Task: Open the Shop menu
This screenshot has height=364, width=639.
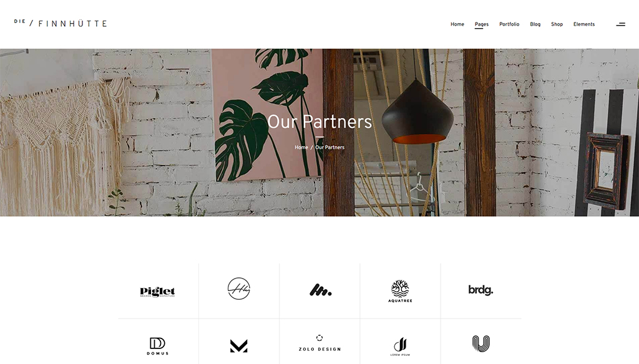Action: [x=557, y=24]
